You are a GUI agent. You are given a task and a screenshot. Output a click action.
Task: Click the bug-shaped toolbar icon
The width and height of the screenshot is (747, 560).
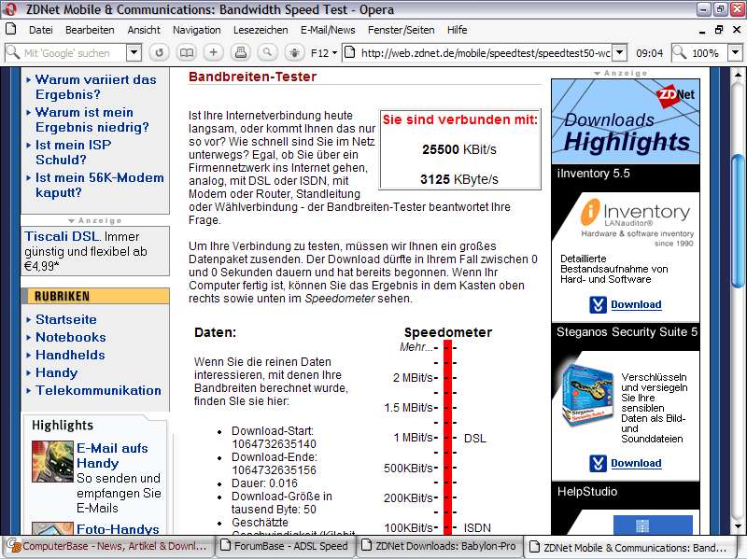click(x=294, y=52)
